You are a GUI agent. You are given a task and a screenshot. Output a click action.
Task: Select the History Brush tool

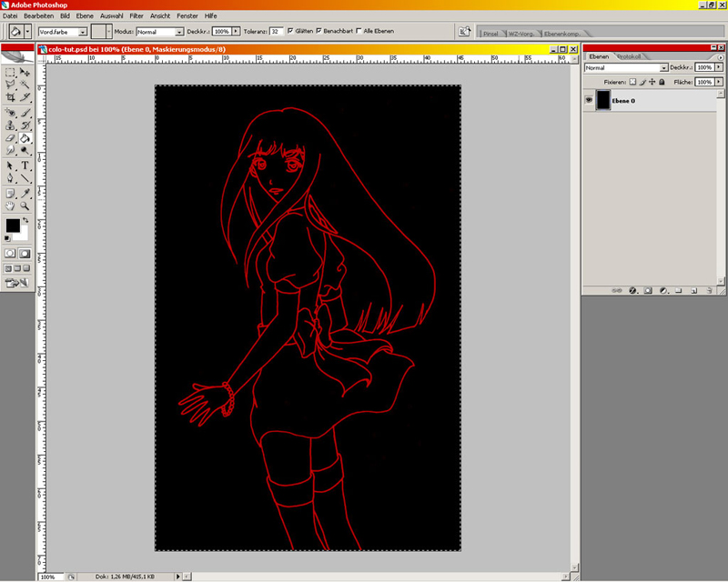click(25, 125)
